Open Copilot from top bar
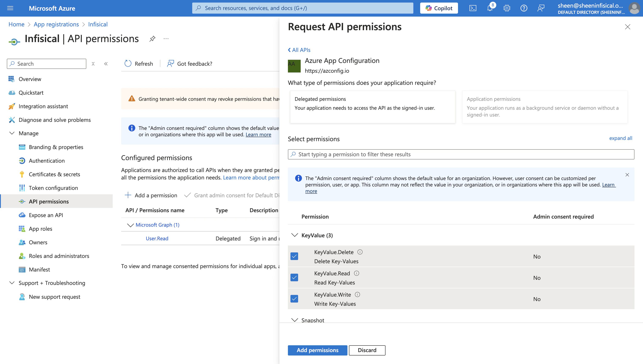 tap(439, 8)
